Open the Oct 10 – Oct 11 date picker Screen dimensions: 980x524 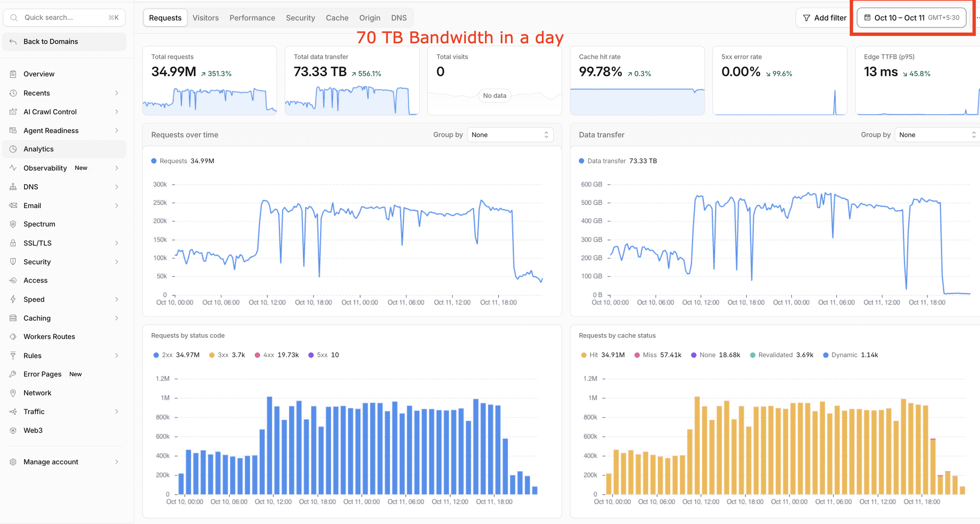click(x=911, y=18)
